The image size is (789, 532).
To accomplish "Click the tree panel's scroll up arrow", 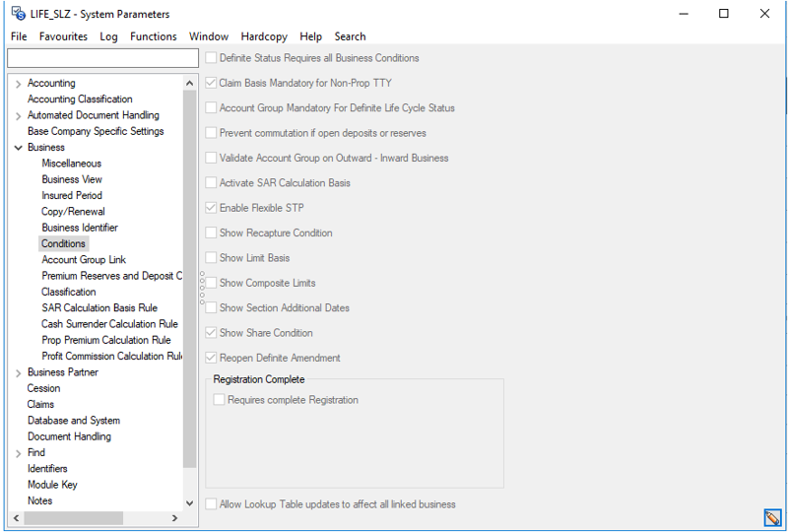I will pyautogui.click(x=190, y=83).
